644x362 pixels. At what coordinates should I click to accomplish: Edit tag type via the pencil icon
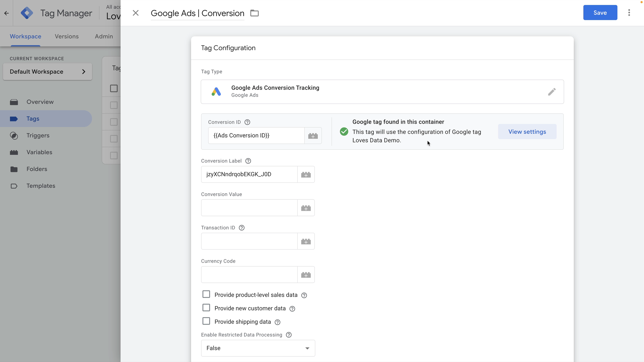click(x=552, y=91)
